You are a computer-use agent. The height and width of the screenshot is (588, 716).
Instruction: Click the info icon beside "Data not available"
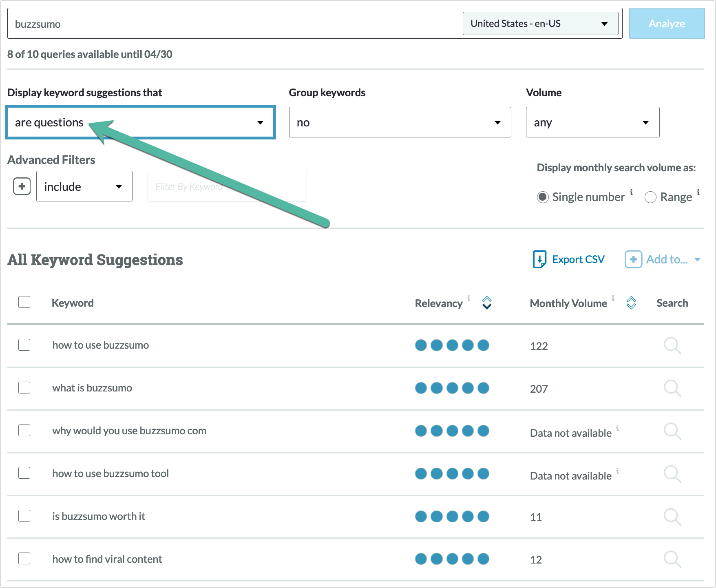coord(618,429)
